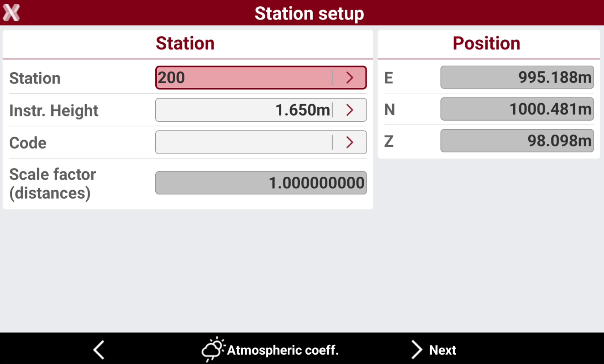The width and height of the screenshot is (604, 364).
Task: Click the Next arrow chevron icon
Action: tap(417, 350)
